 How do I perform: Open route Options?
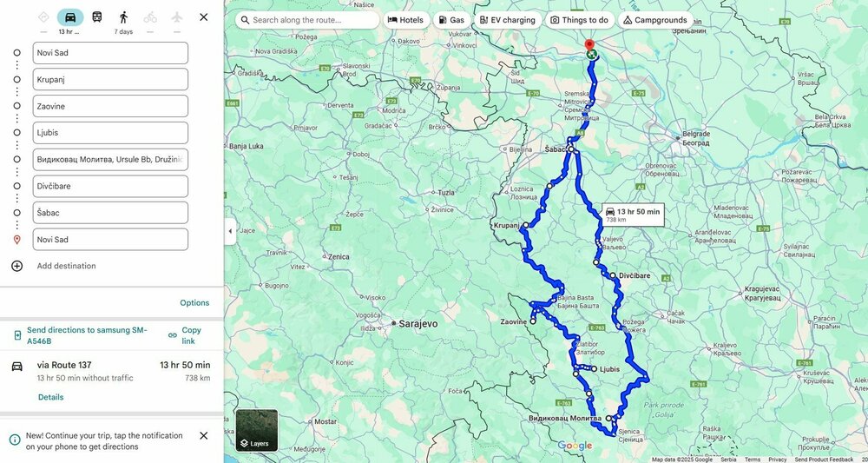[x=194, y=303]
